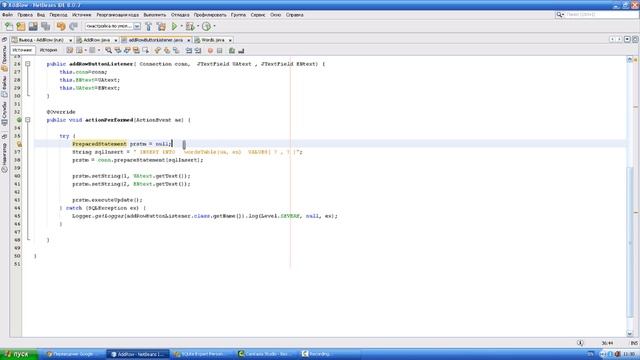Build the project with the hammer icon

[149, 27]
